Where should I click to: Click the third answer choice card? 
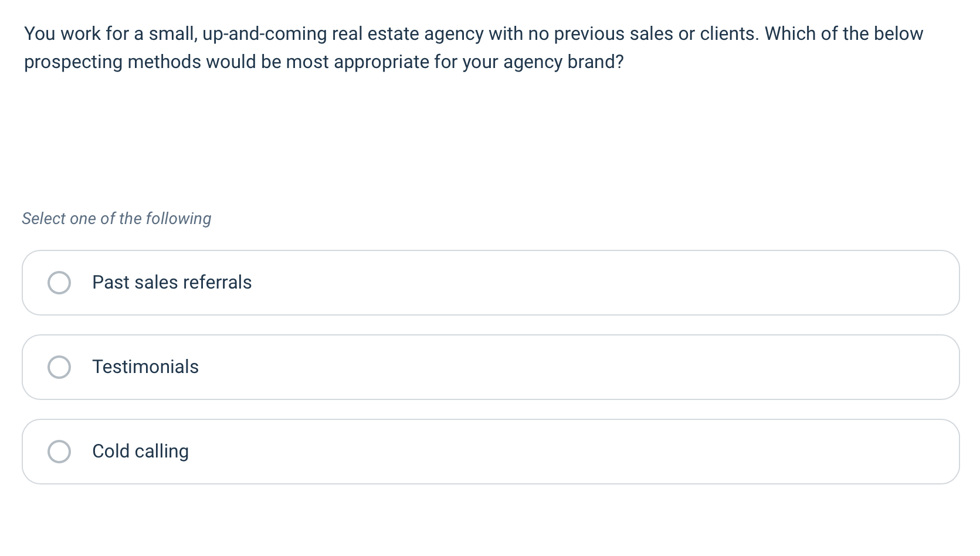tap(490, 452)
